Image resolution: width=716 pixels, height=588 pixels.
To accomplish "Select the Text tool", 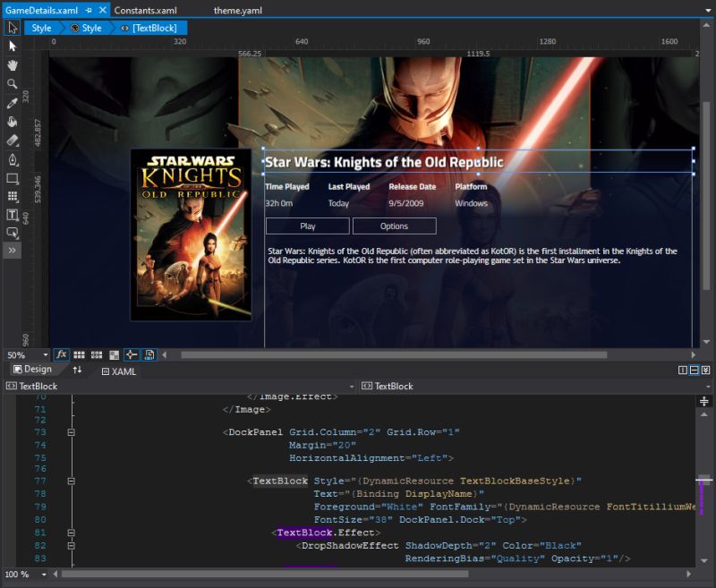I will point(12,215).
